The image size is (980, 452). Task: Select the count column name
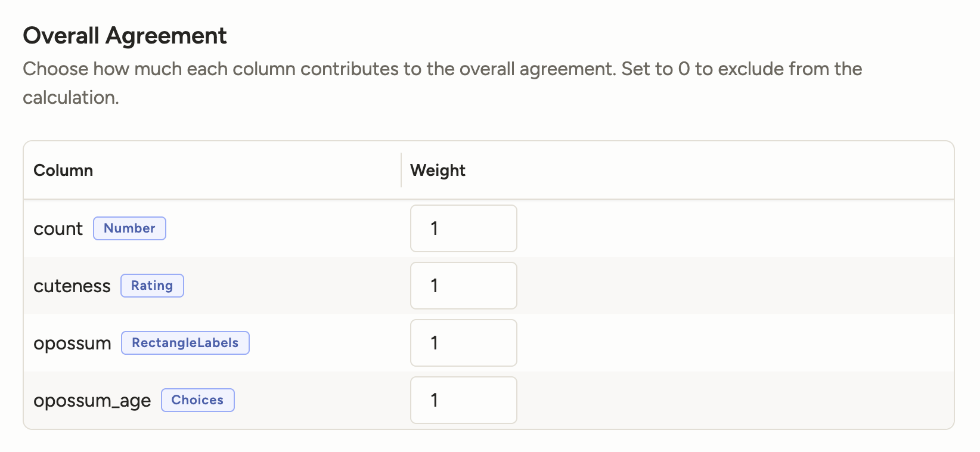tap(58, 229)
